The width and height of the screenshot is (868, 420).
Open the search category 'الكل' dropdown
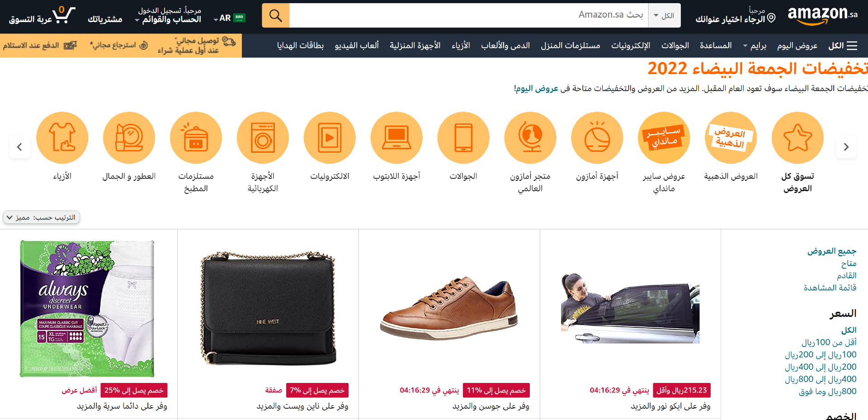tap(664, 16)
